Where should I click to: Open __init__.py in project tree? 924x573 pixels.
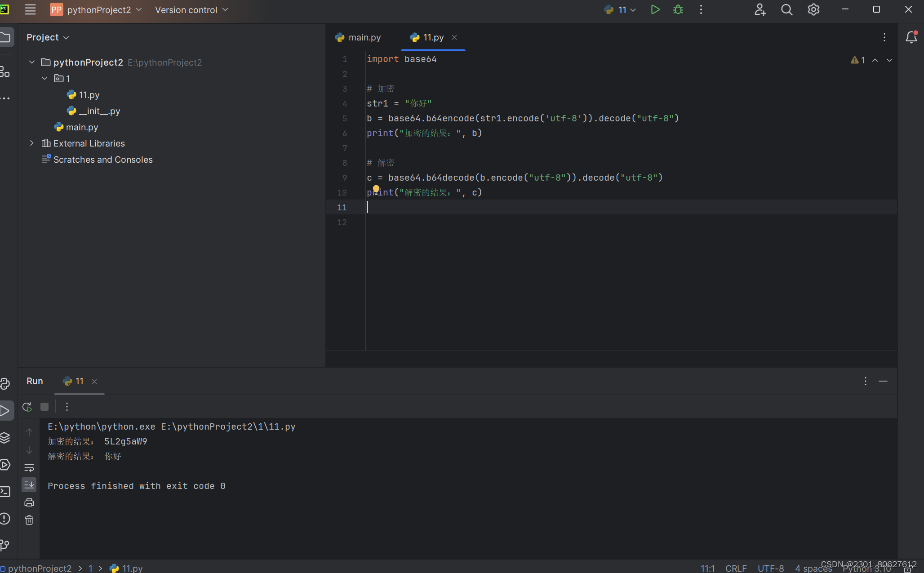[99, 111]
